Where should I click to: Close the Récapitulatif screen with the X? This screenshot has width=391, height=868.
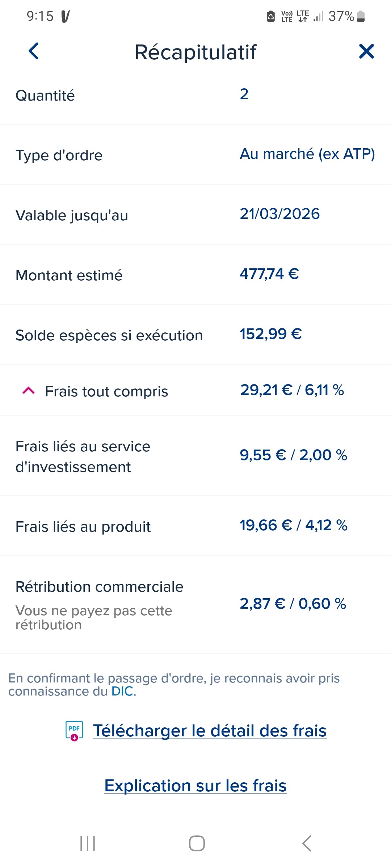(x=366, y=51)
